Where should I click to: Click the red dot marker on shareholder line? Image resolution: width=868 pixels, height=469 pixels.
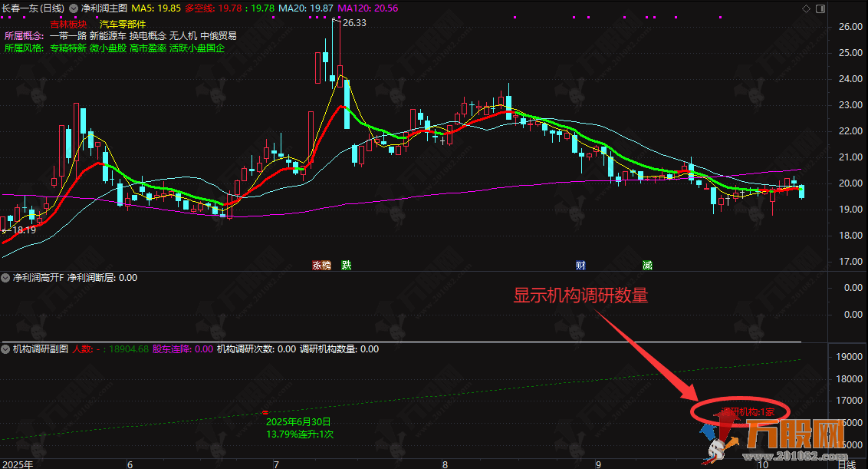tap(265, 412)
